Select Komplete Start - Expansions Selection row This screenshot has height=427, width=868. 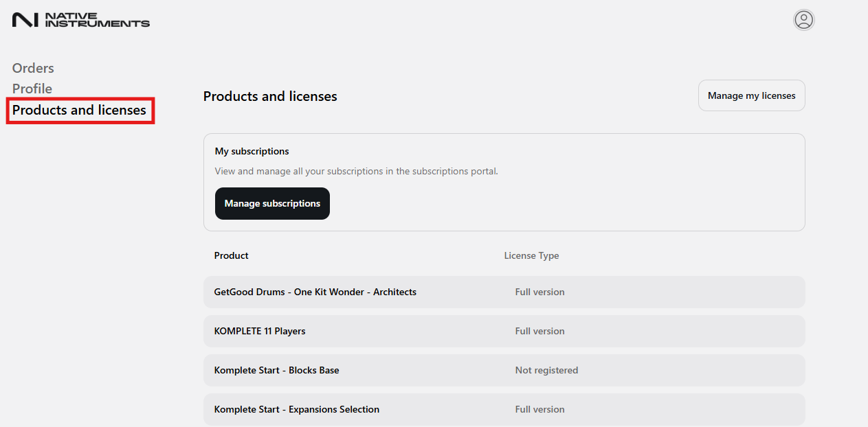pos(504,409)
